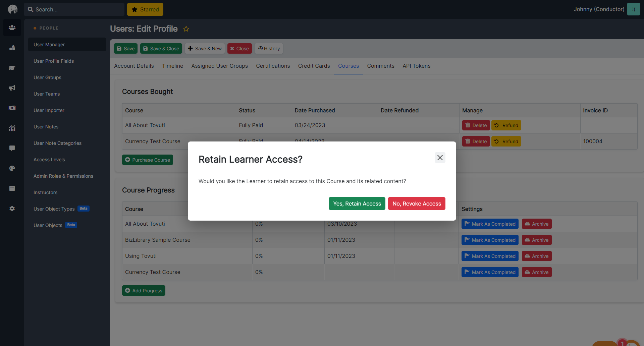Click No, Revoke Access
Screen dimensions: 644x346
pyautogui.click(x=417, y=204)
